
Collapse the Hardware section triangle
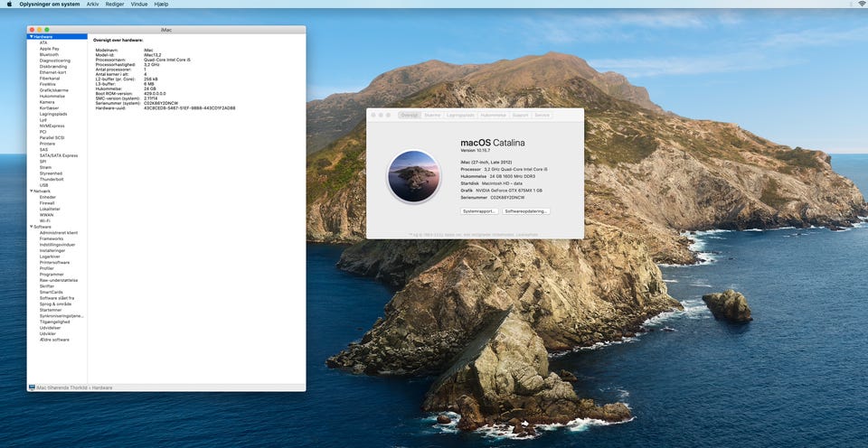pyautogui.click(x=31, y=36)
